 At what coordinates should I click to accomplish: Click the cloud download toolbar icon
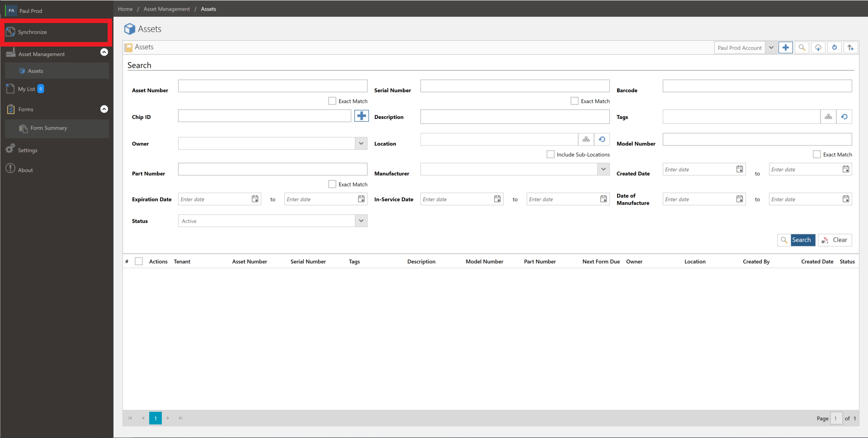click(818, 47)
